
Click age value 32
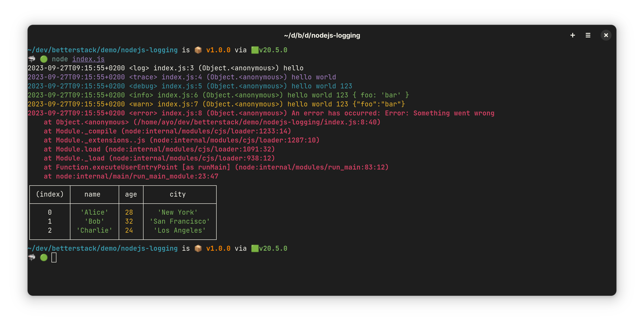point(129,221)
